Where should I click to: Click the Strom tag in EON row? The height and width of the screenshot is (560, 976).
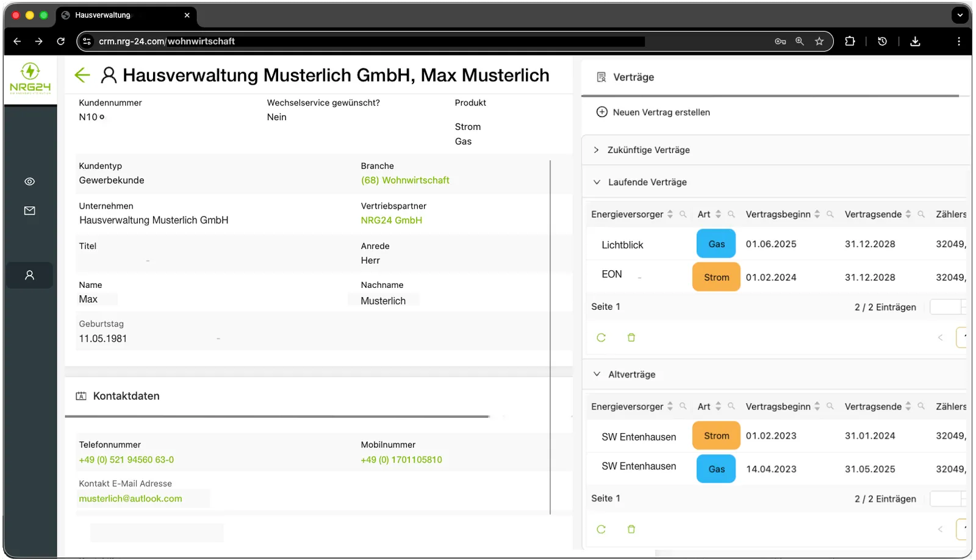pyautogui.click(x=716, y=278)
